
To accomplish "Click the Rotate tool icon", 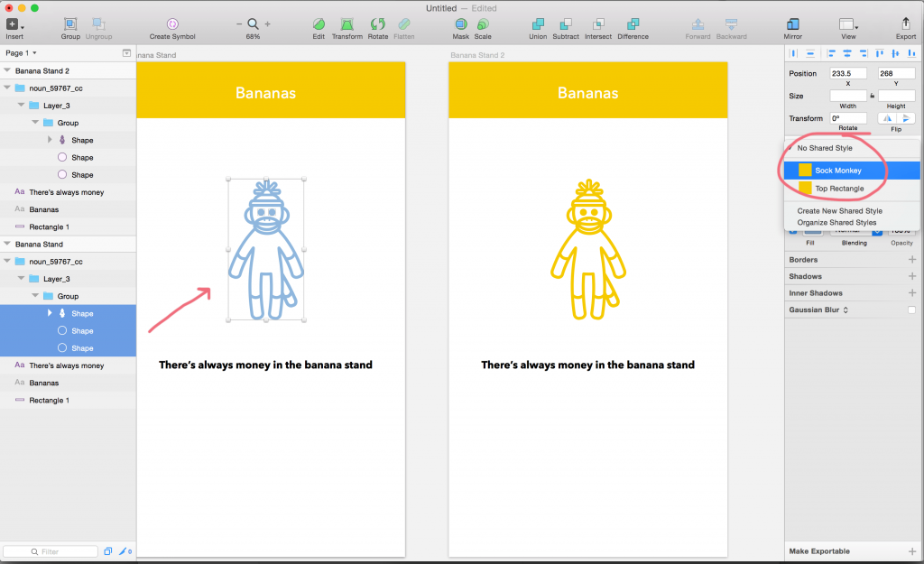I will [377, 24].
